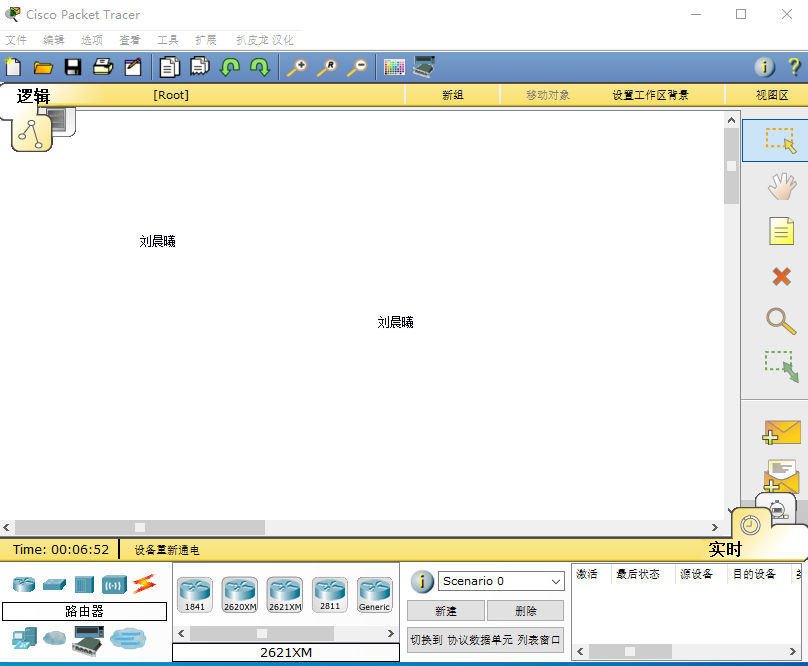
Task: Click workspace vertical scrollbar up arrow
Action: click(x=731, y=120)
